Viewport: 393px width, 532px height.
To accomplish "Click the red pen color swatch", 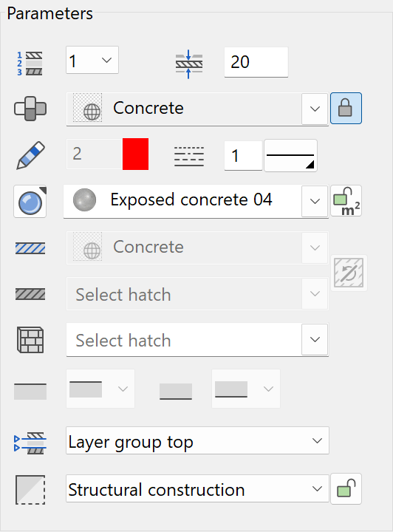I will click(x=135, y=154).
